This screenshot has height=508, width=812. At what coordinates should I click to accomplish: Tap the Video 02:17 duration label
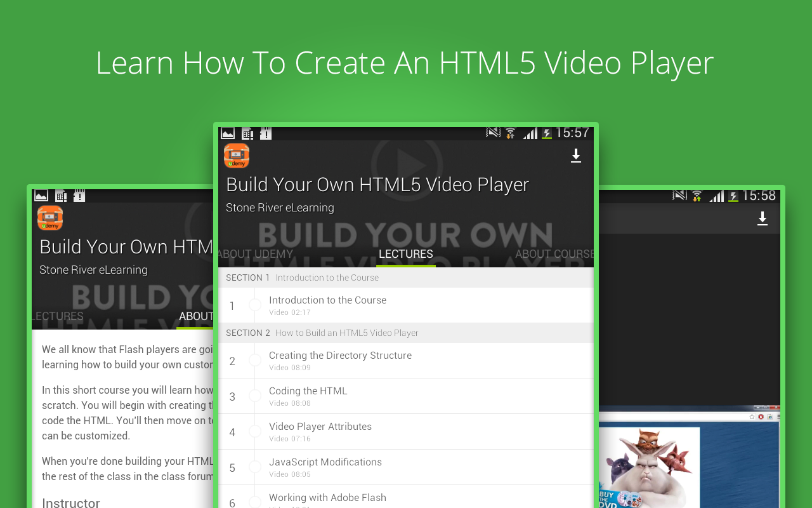click(290, 312)
